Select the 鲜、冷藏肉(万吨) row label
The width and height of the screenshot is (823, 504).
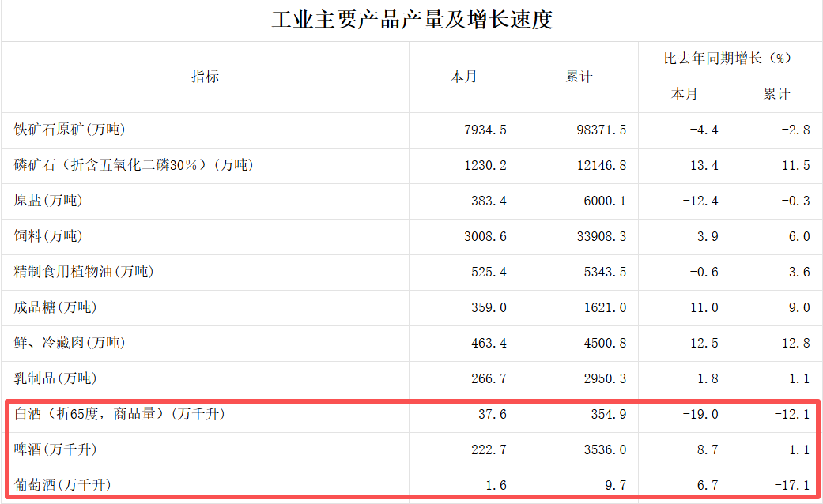(x=70, y=343)
